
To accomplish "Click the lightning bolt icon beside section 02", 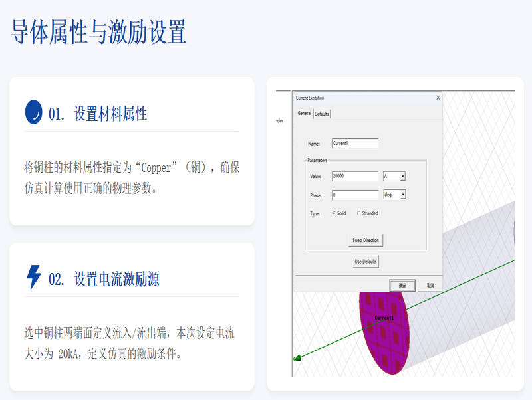I will point(33,277).
